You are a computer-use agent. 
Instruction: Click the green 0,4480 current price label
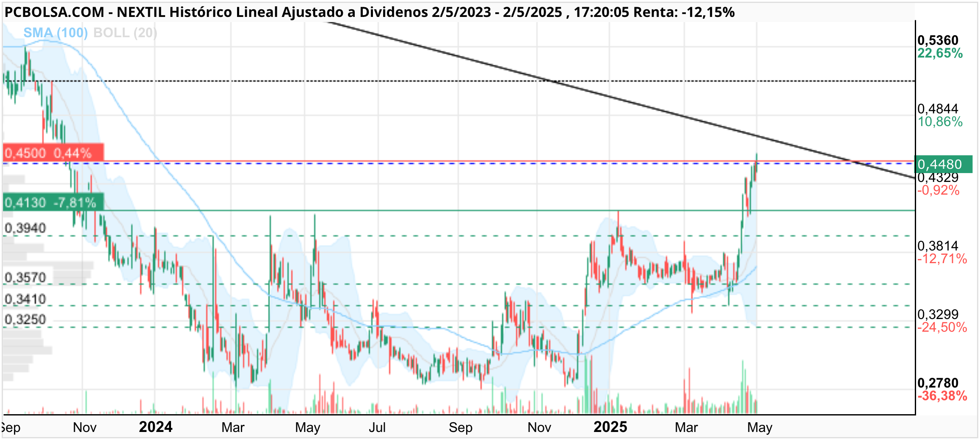(944, 164)
